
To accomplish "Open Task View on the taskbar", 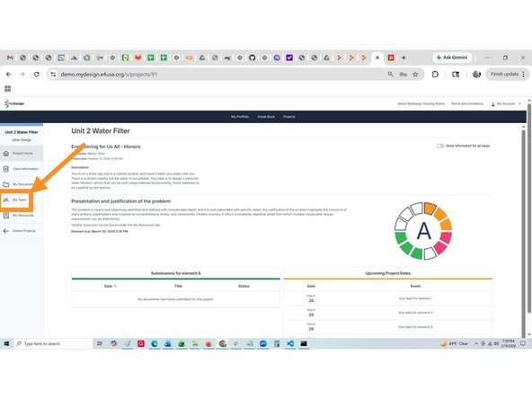I will (x=100, y=343).
